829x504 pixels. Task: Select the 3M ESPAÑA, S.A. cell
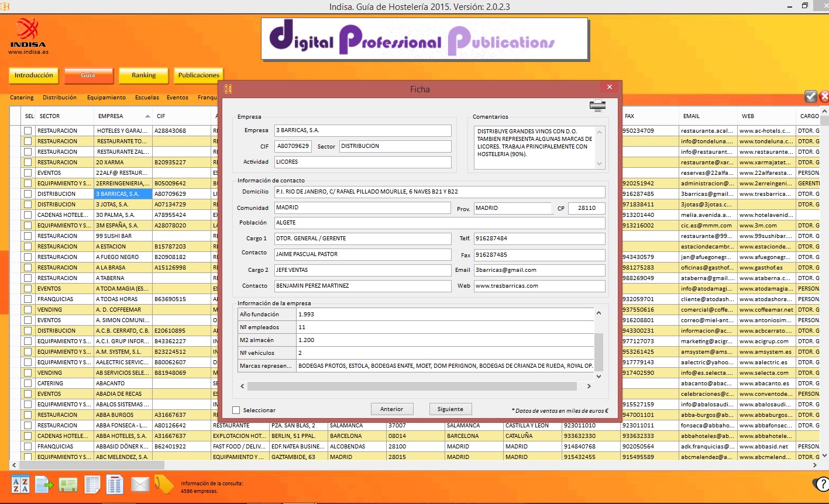(123, 226)
